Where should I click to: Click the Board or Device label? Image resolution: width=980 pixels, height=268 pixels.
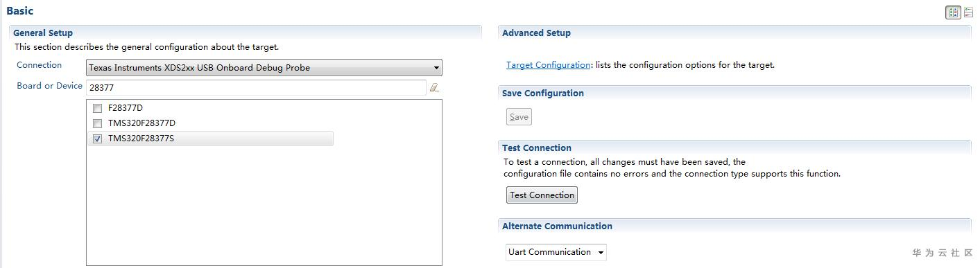point(49,86)
